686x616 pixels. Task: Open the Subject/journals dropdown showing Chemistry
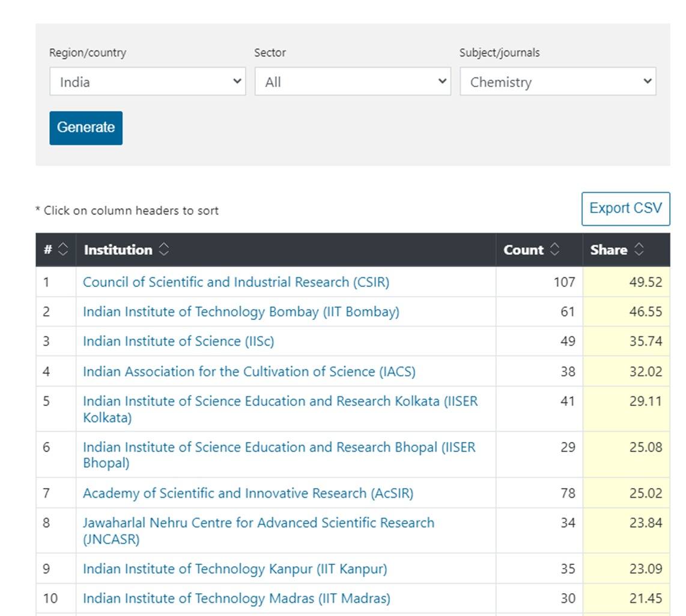(558, 81)
